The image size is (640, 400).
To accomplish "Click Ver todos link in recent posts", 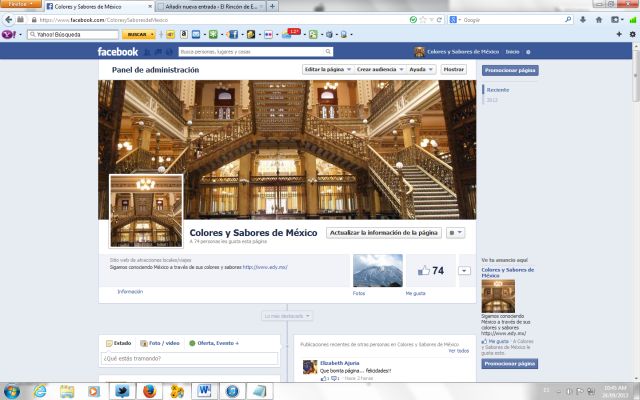I will coord(458,351).
